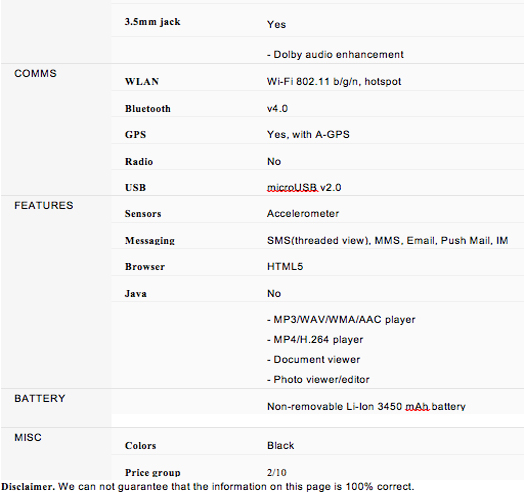524x492 pixels.
Task: Click the Bluetooth row label
Action: (148, 109)
